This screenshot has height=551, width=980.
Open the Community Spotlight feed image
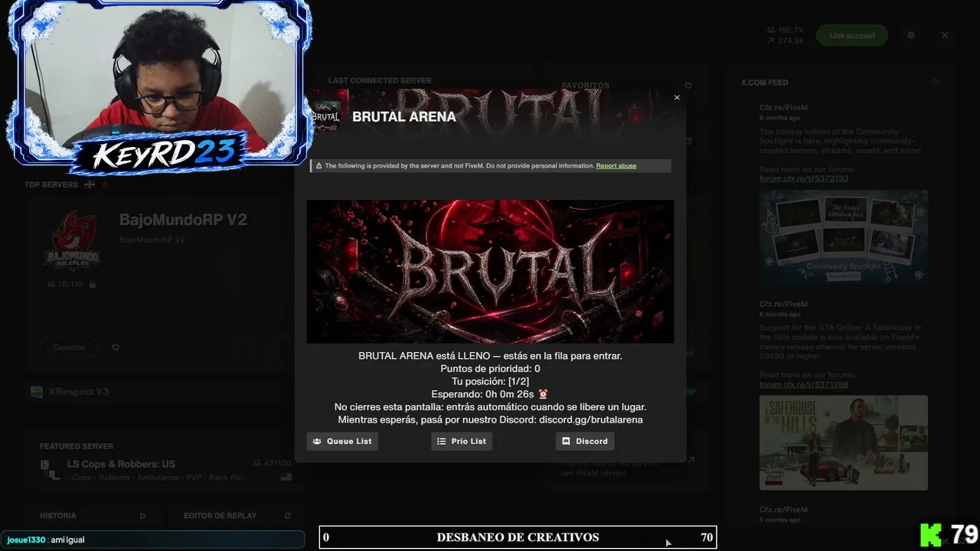pos(844,237)
